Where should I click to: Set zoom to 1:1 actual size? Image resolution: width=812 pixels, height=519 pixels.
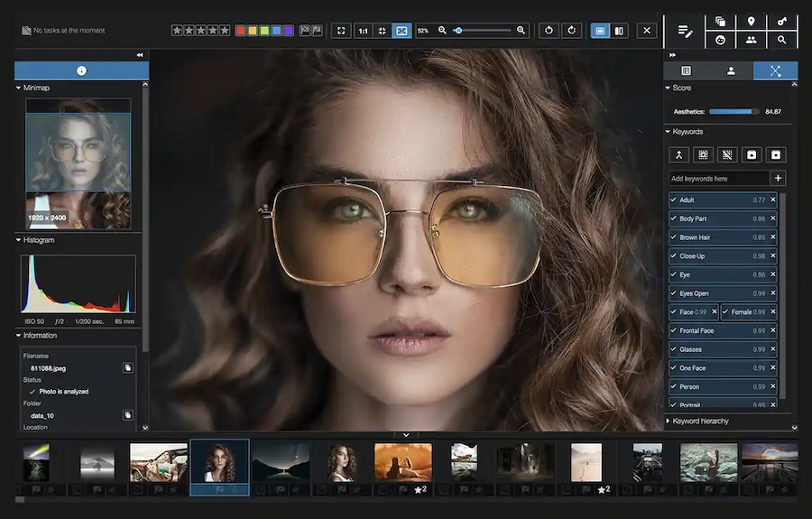coord(363,31)
